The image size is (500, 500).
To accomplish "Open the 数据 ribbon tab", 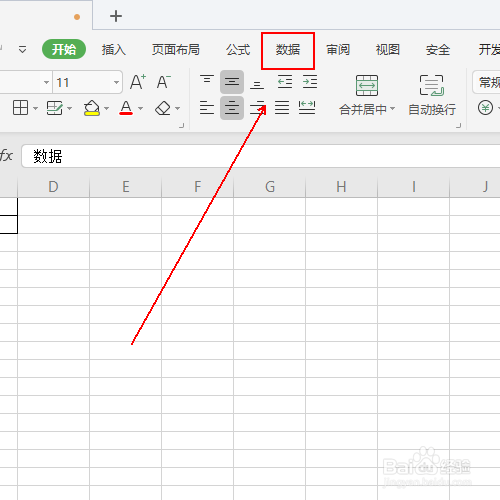I will (288, 50).
